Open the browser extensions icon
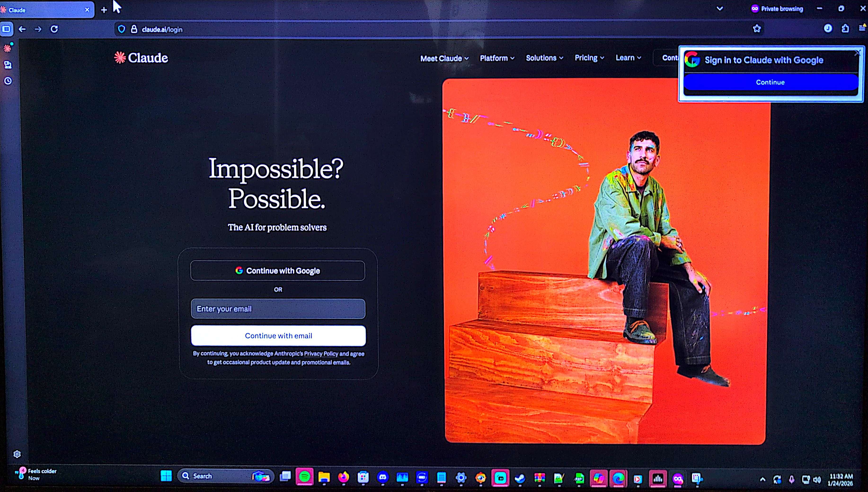The width and height of the screenshot is (868, 492). tap(845, 29)
